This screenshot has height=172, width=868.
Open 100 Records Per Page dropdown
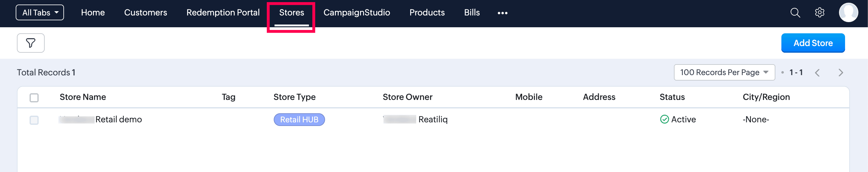(724, 72)
